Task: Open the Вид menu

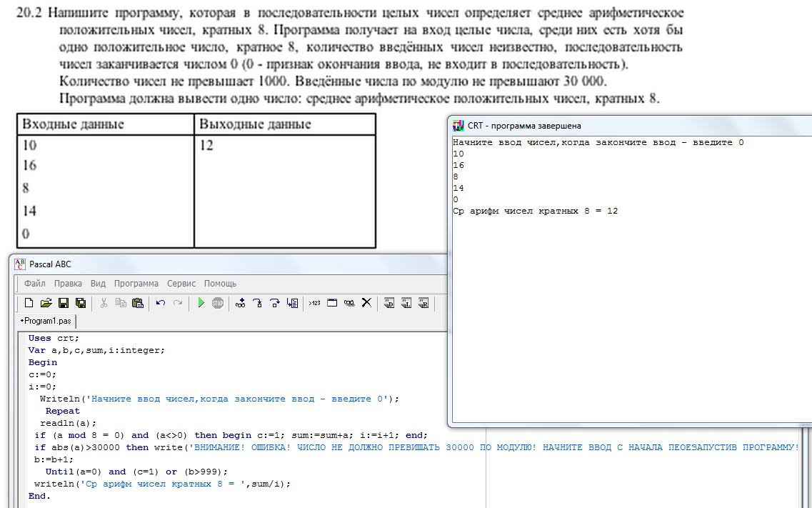Action: point(98,284)
